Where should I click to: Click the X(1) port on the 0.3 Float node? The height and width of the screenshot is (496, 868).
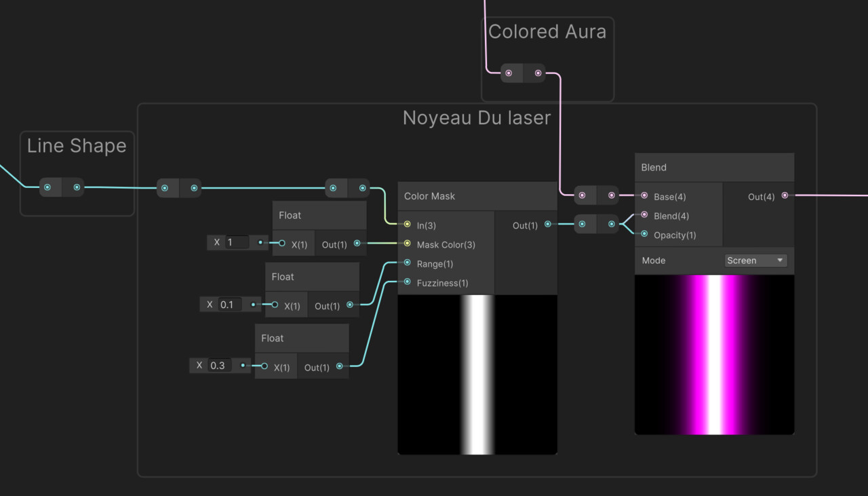pos(264,367)
